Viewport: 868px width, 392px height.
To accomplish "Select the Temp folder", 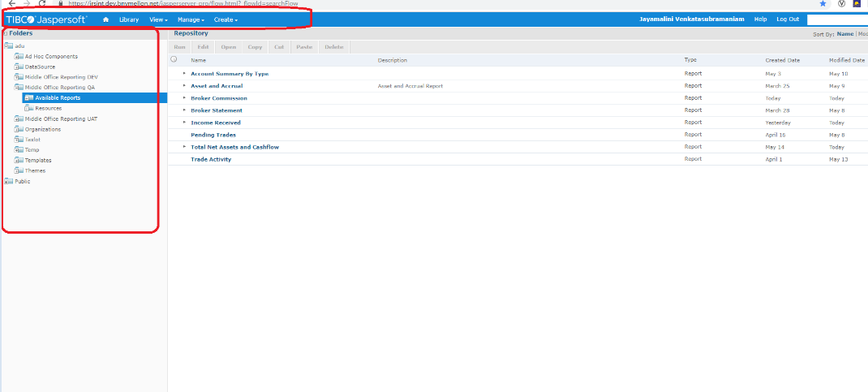I will point(32,150).
